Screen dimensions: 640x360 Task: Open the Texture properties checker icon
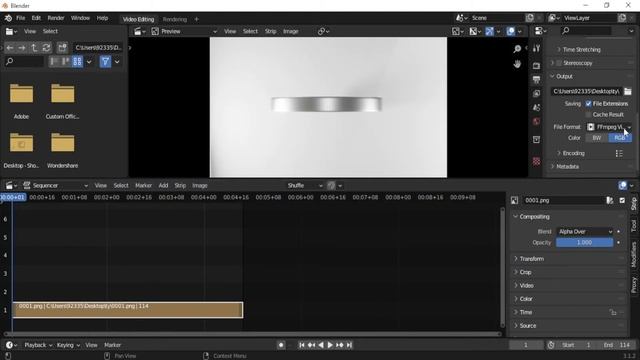point(536,162)
